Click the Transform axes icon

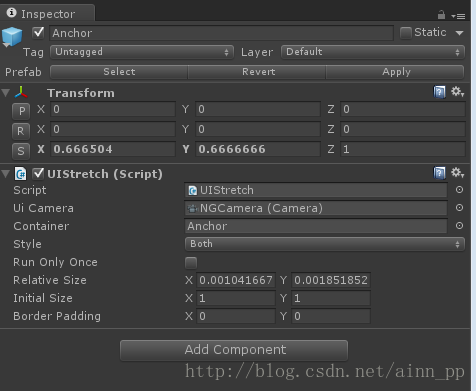[x=21, y=92]
